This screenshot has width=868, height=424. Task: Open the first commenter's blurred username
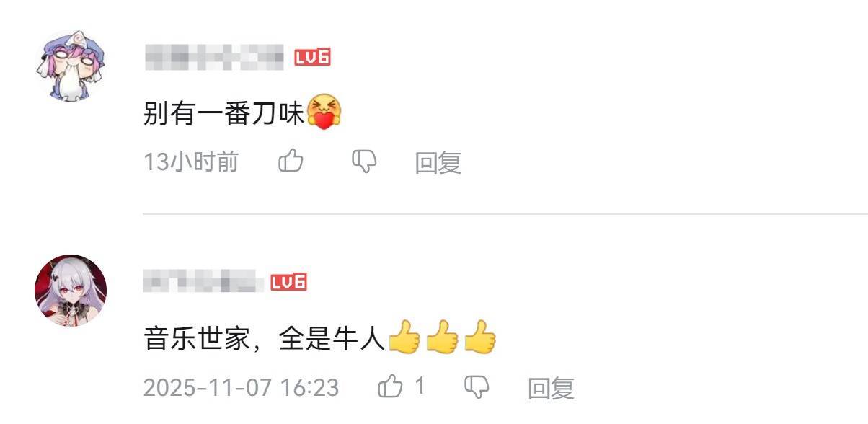[x=214, y=58]
